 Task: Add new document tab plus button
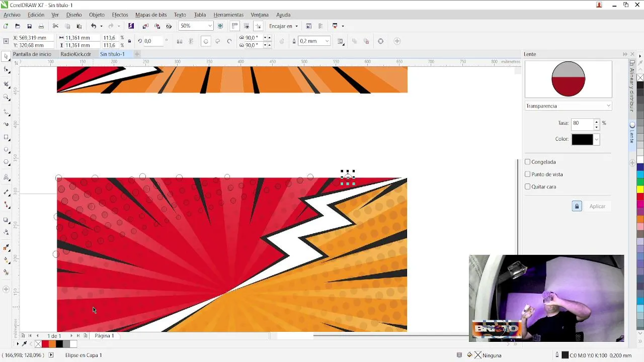click(x=137, y=54)
